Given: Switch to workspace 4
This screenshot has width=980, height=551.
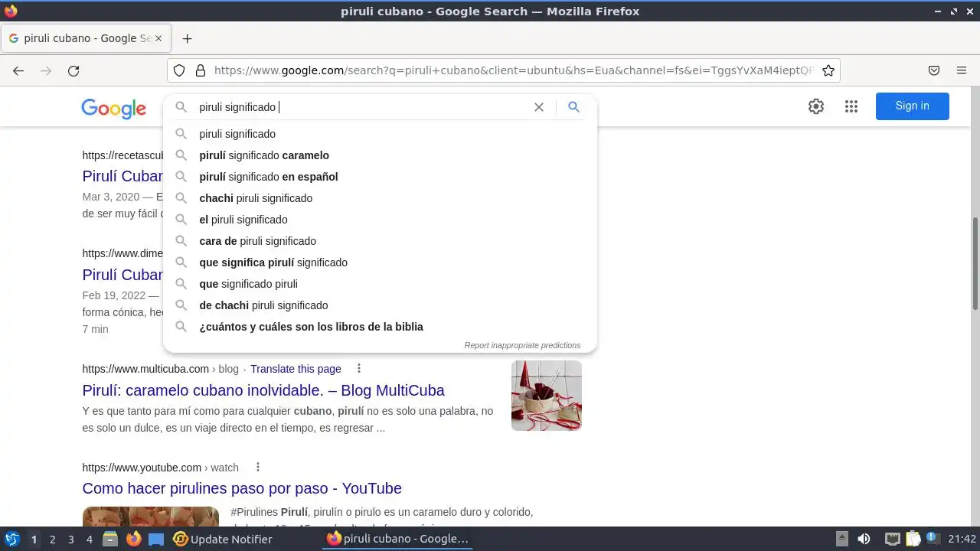Looking at the screenshot, I should pos(90,540).
